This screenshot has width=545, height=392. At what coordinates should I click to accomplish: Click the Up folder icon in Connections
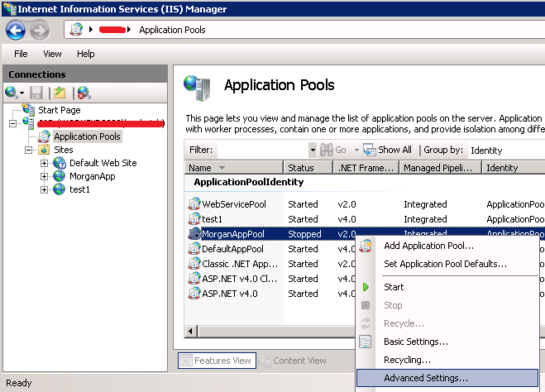tap(60, 93)
